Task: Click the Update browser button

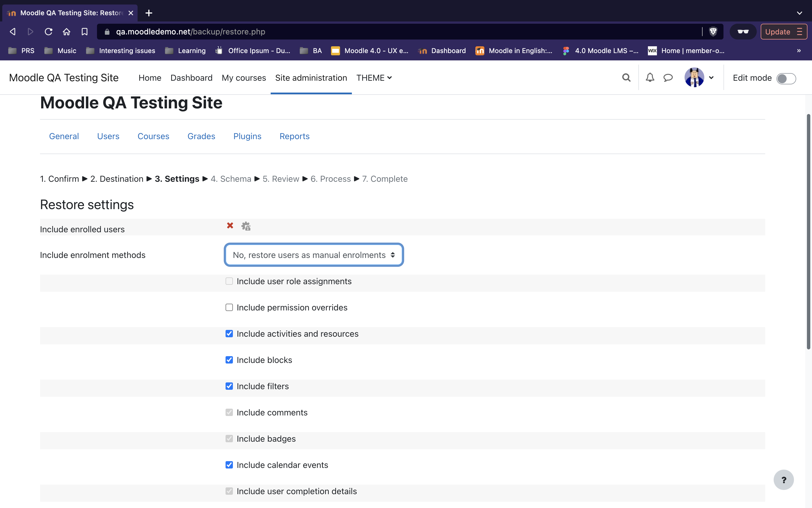Action: pos(784,32)
